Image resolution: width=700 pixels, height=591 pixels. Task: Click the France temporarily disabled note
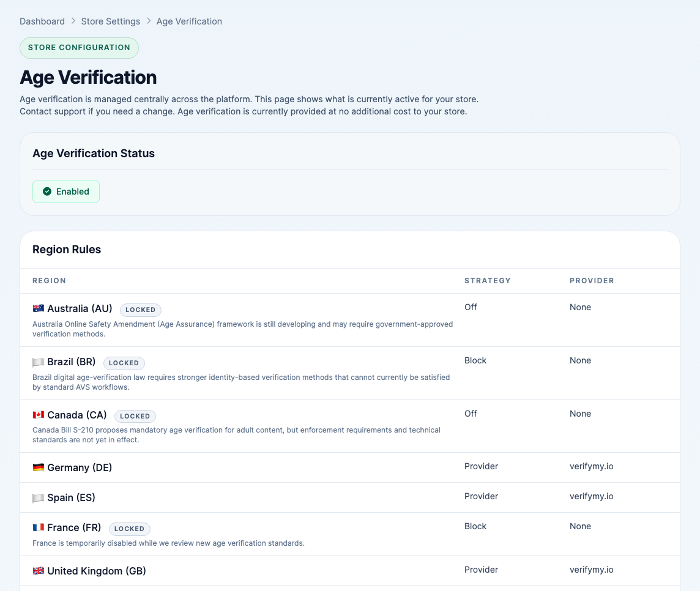(169, 543)
